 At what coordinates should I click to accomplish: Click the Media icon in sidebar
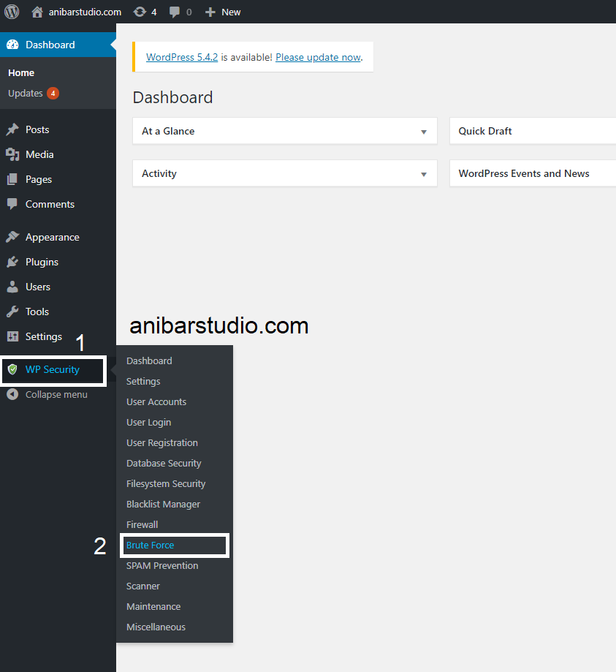point(12,154)
